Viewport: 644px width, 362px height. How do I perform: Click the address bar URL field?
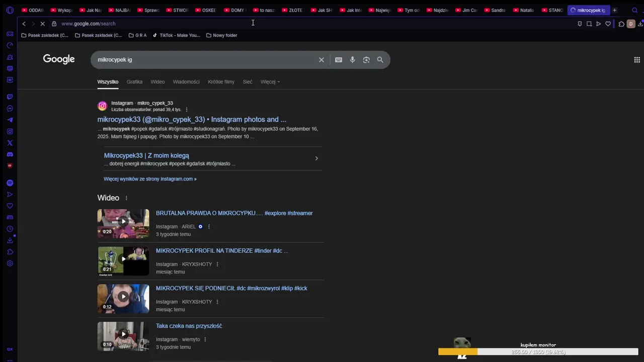317,24
